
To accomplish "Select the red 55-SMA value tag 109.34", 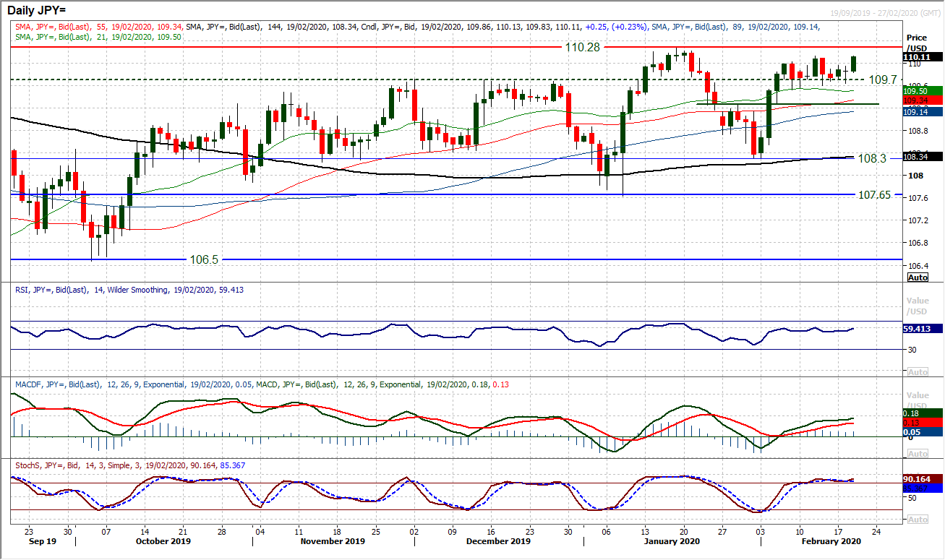I will coord(922,100).
